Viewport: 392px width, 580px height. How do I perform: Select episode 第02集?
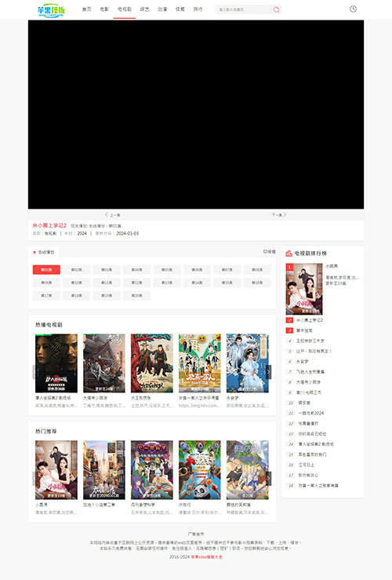click(x=77, y=270)
